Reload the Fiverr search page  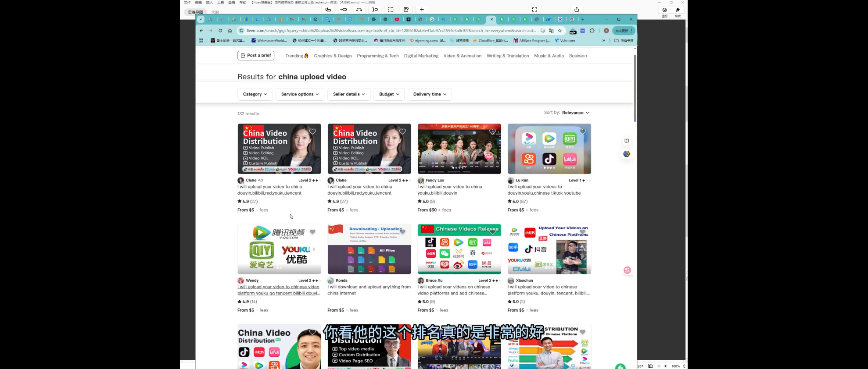point(220,31)
